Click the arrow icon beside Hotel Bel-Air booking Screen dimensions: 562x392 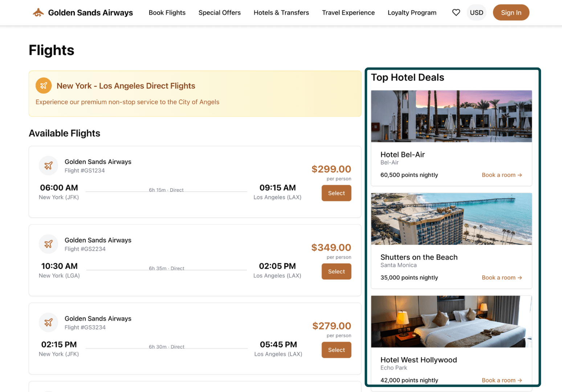coord(520,175)
